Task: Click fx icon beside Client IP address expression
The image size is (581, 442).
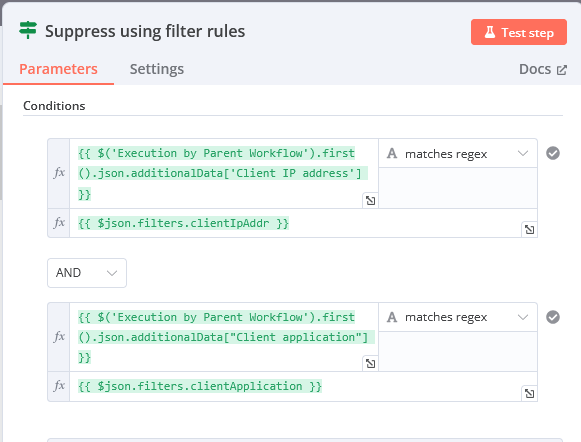Action: tap(59, 173)
